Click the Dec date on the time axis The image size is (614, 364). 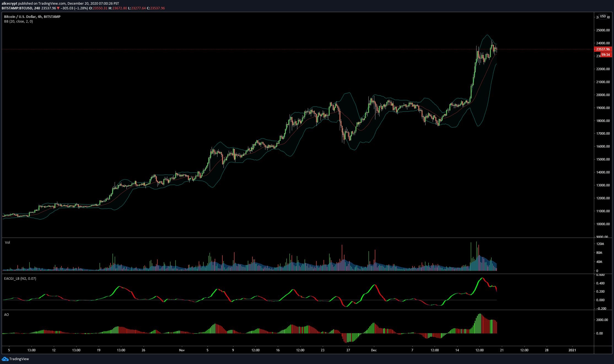[374, 350]
